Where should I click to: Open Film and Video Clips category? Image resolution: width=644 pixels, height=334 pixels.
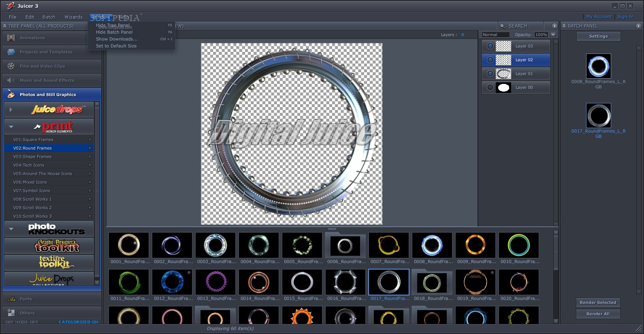(x=52, y=66)
